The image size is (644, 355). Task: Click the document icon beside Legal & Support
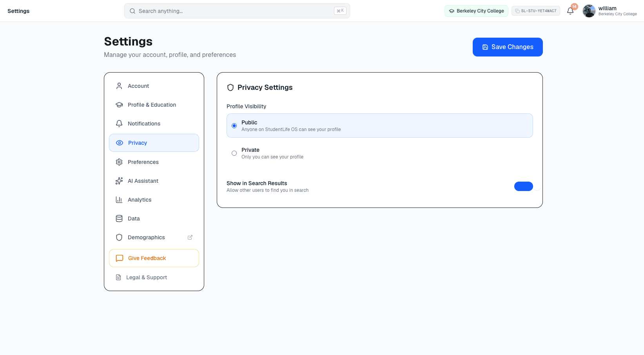(x=118, y=277)
